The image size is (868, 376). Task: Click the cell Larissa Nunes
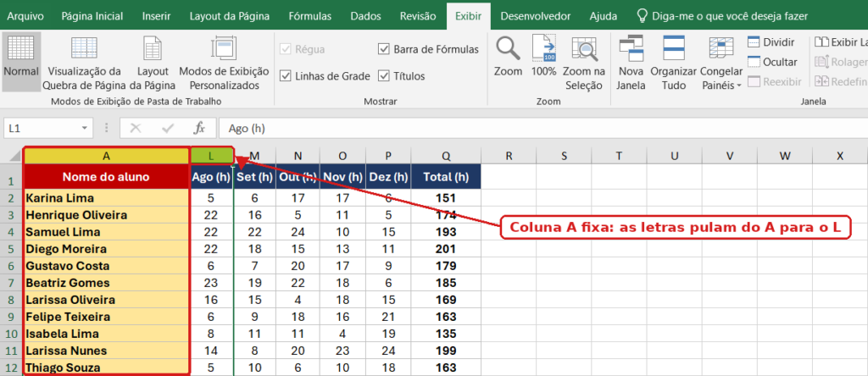tap(106, 351)
